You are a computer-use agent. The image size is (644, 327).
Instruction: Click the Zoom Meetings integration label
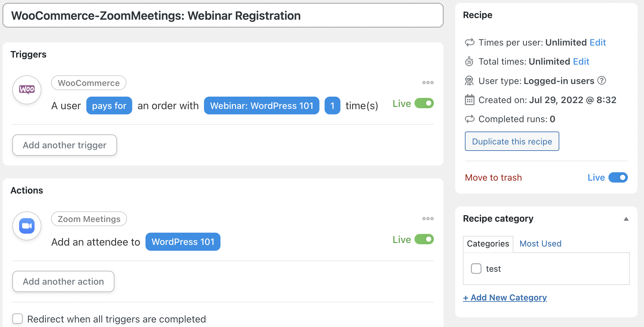click(x=89, y=219)
